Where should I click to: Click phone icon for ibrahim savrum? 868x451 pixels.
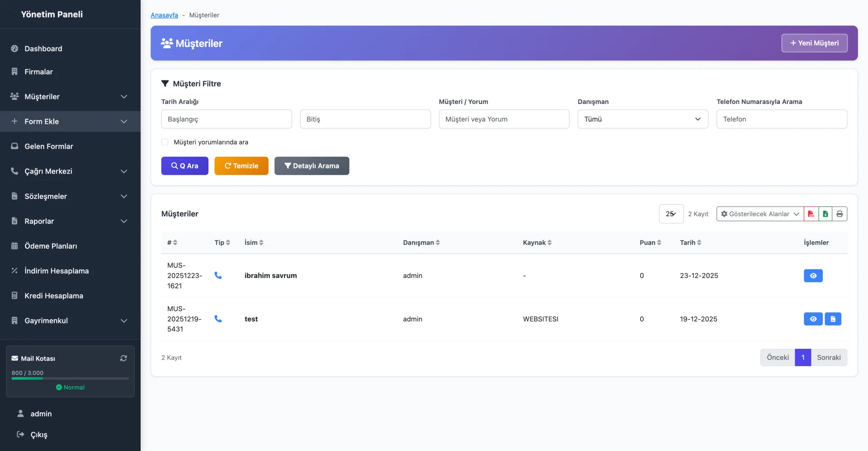point(218,276)
